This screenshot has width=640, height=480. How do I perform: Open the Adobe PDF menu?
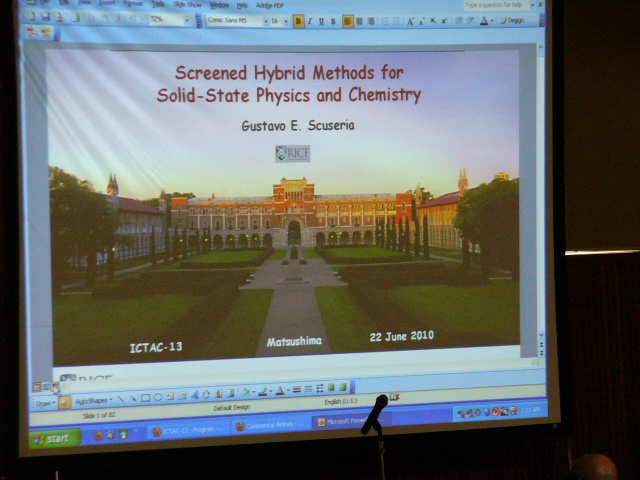(x=270, y=6)
